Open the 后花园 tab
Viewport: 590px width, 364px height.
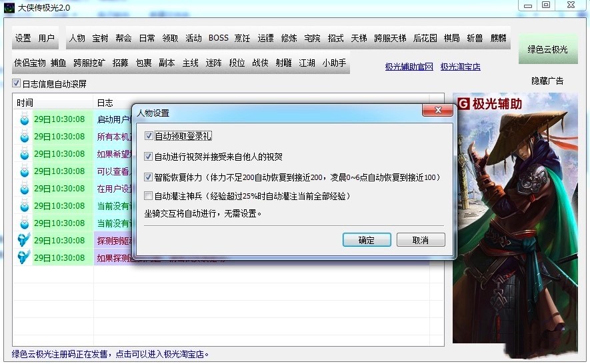pyautogui.click(x=425, y=39)
